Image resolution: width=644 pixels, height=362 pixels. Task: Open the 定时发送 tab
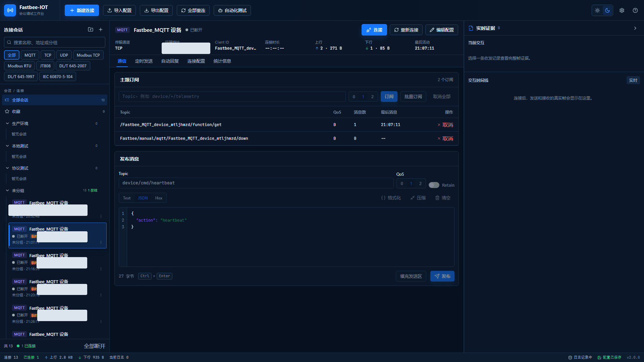[144, 61]
